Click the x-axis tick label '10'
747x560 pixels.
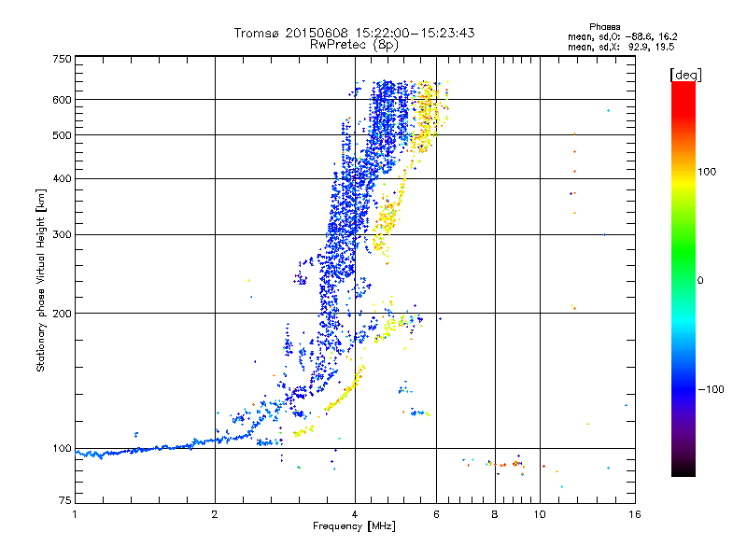click(540, 514)
